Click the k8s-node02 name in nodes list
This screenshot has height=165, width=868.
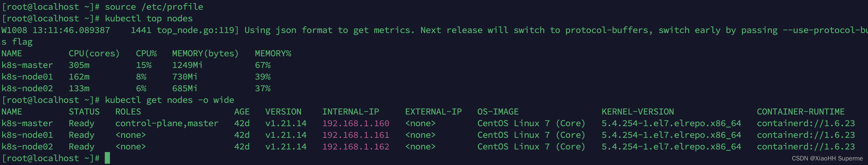(27, 147)
